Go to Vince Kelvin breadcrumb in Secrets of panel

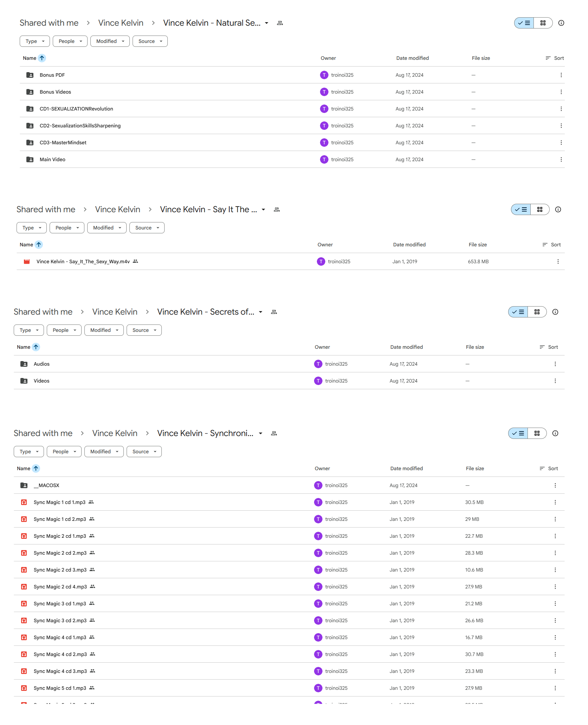tap(115, 312)
